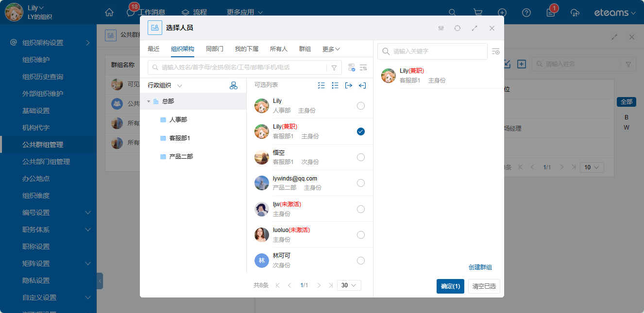
Task: Uncheck Lily(兼职) in selectable list
Action: [x=361, y=132]
